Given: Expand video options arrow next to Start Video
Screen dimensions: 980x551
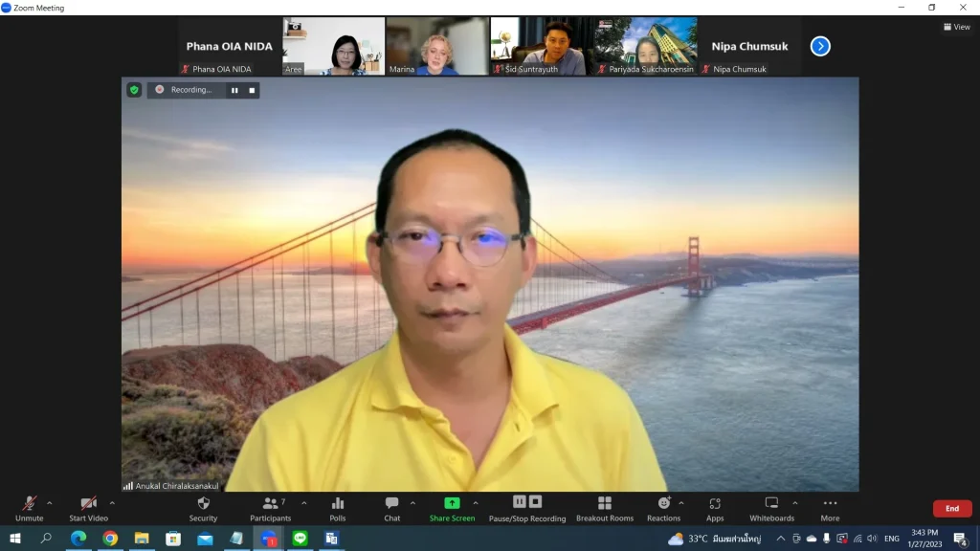Looking at the screenshot, I should coord(112,503).
